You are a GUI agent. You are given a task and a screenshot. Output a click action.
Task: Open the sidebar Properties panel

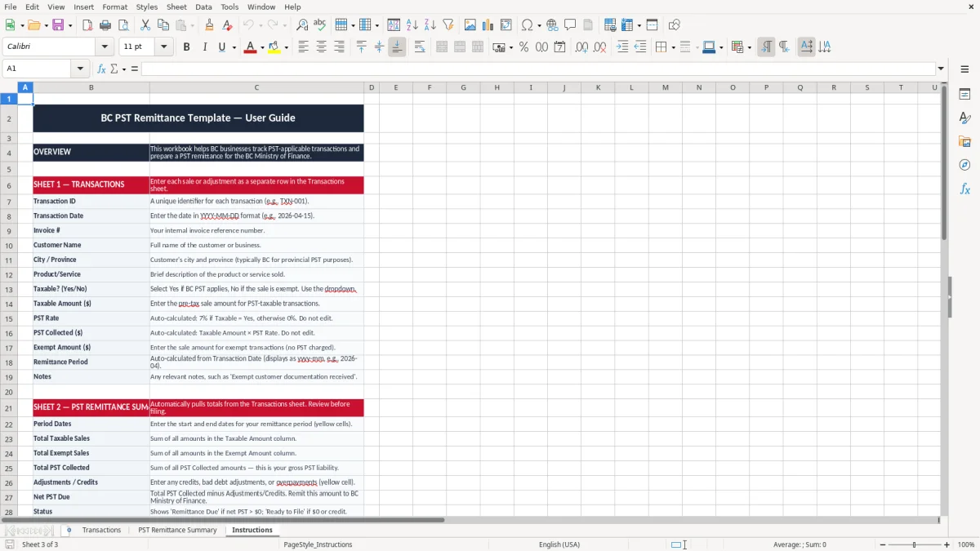tap(964, 95)
